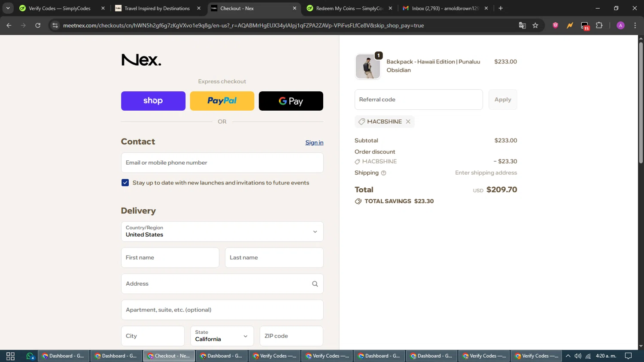Open the Sign in link
The width and height of the screenshot is (644, 362).
pyautogui.click(x=314, y=142)
